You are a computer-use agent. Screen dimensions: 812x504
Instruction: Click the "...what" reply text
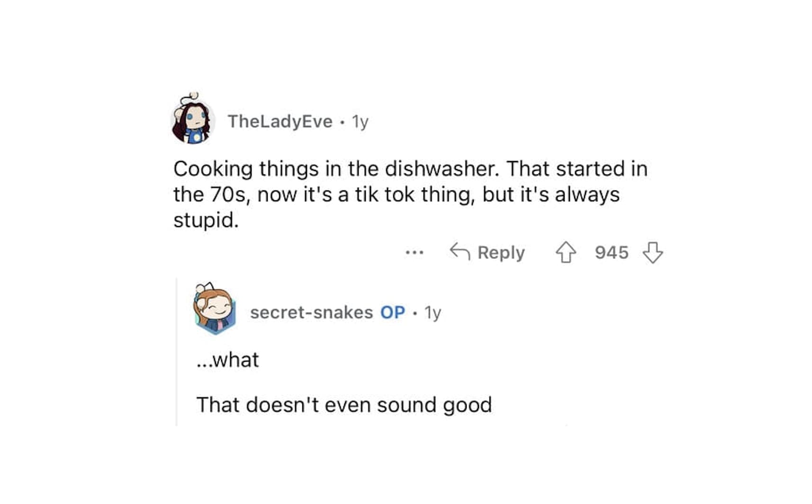pos(228,360)
